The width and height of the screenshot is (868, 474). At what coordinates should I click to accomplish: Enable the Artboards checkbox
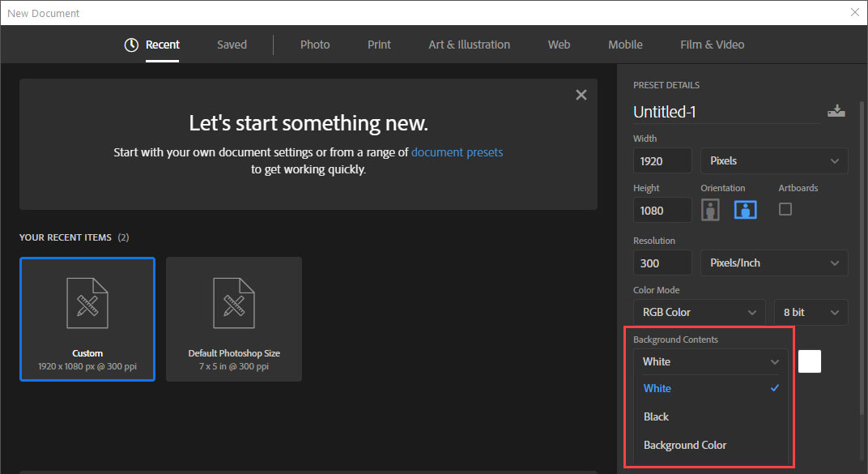click(785, 209)
